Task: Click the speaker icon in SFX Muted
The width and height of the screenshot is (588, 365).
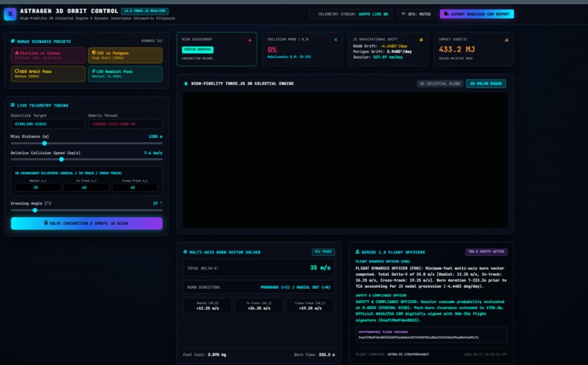Action: tap(403, 14)
